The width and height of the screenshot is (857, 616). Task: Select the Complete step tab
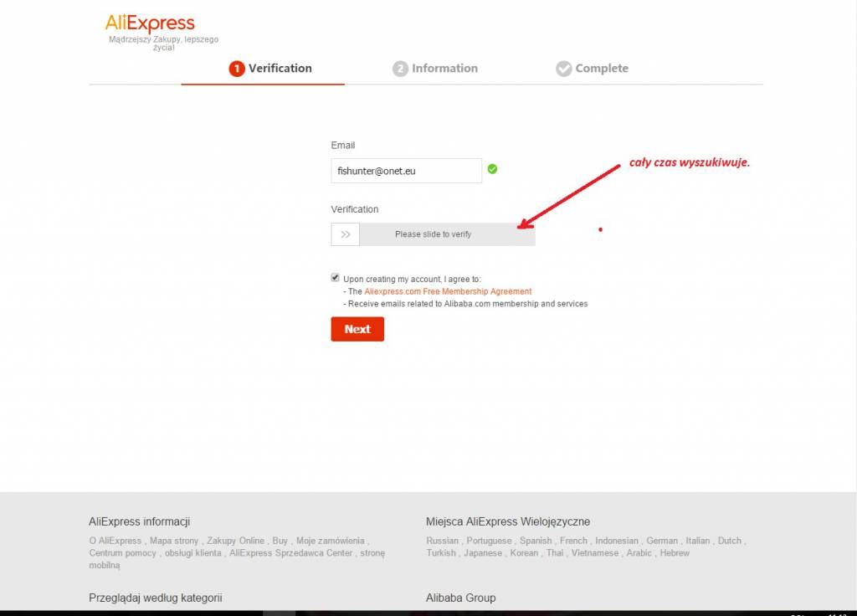click(592, 69)
